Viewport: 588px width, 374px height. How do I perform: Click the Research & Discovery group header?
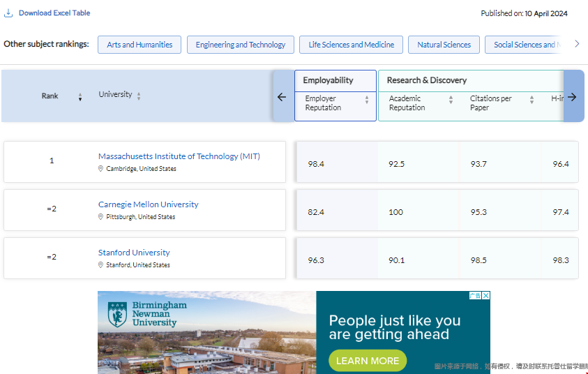[471, 81]
